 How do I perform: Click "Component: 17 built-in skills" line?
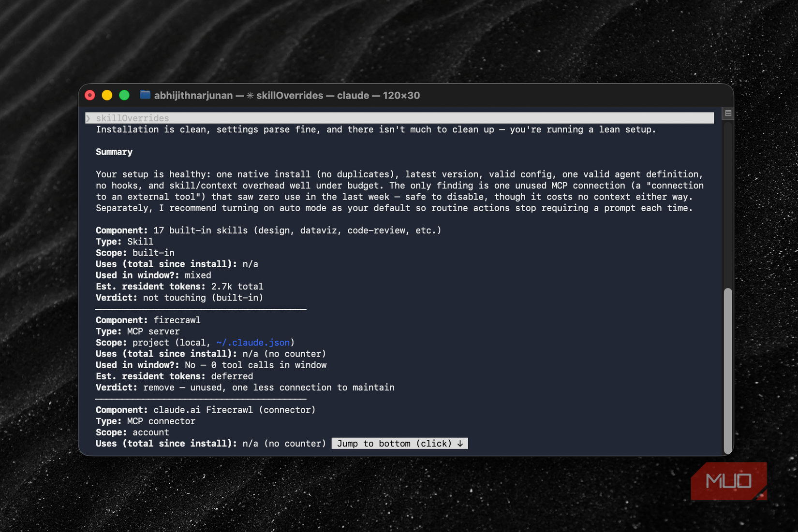(268, 230)
